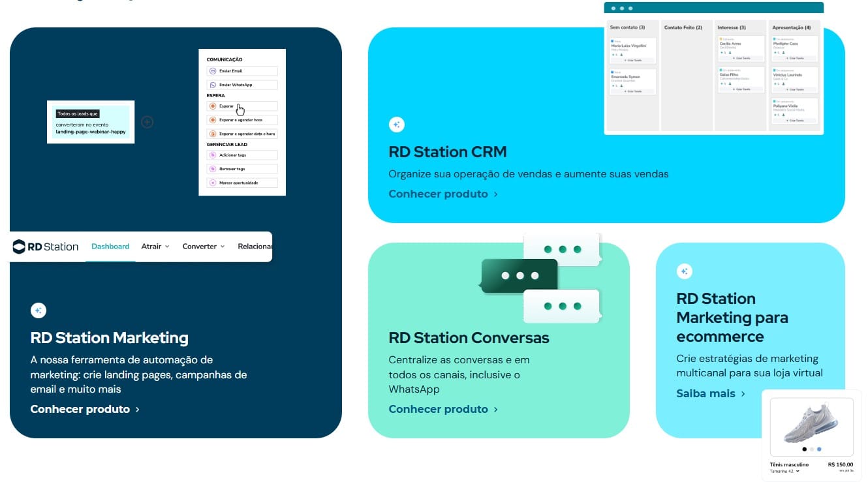Select the Marcar oportunidade action
Viewport: 868px width, 482px height.
[242, 183]
